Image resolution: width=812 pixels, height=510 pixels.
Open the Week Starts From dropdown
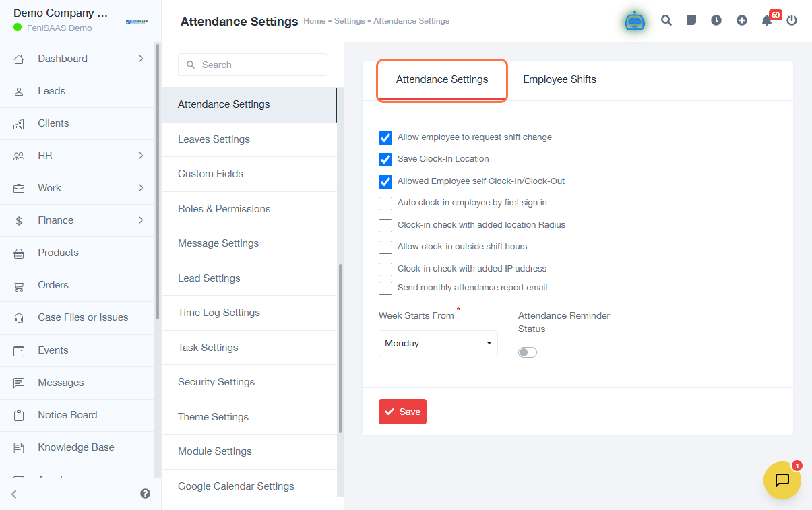pyautogui.click(x=438, y=343)
